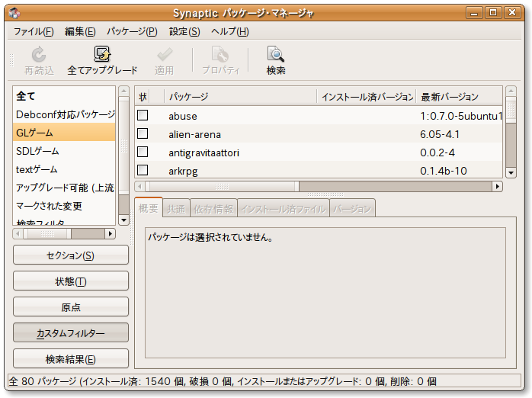Switch to the 依存情報 tab
Screen dimensions: 532x398
213,209
